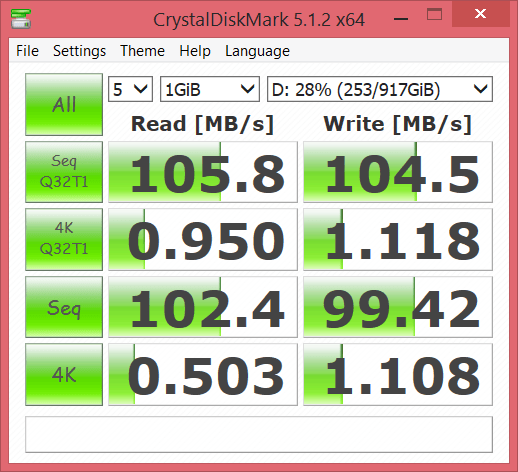Click the 4K Q32T1 write result 1.118
The width and height of the screenshot is (518, 472).
(398, 239)
